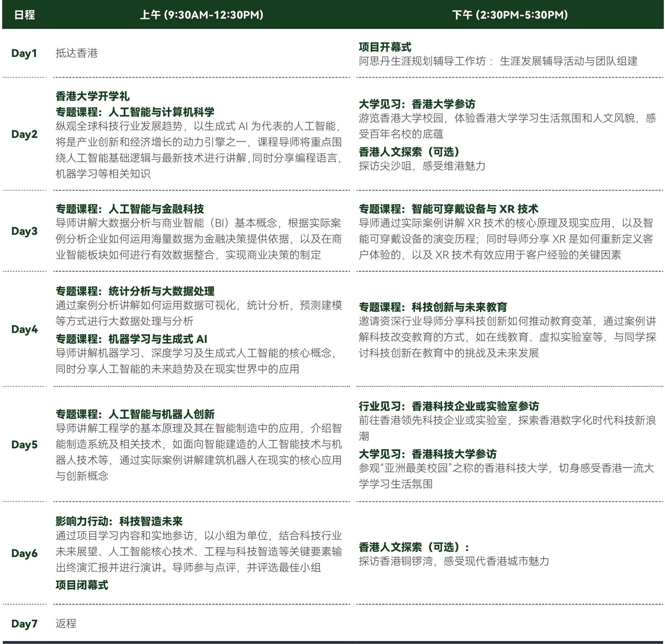Click 大学见习：香港大学参访 heading
The height and width of the screenshot is (644, 665).
click(x=417, y=104)
